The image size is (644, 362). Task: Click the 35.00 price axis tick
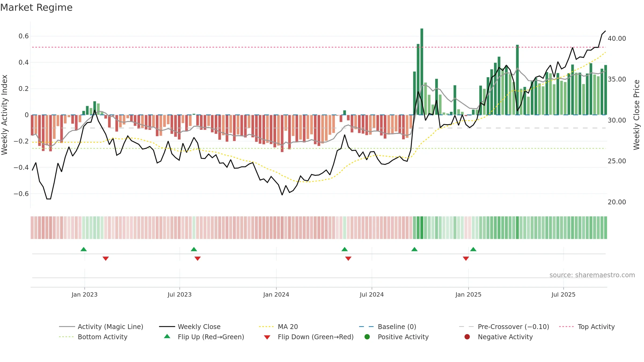[617, 79]
